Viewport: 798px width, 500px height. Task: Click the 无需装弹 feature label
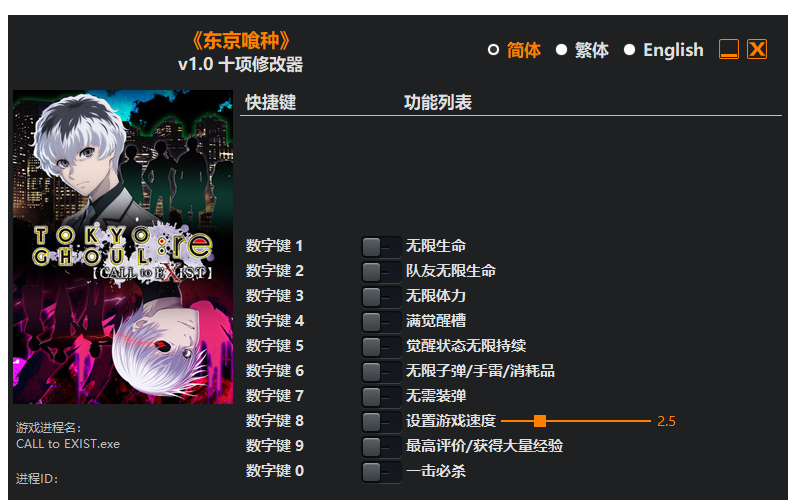click(436, 396)
